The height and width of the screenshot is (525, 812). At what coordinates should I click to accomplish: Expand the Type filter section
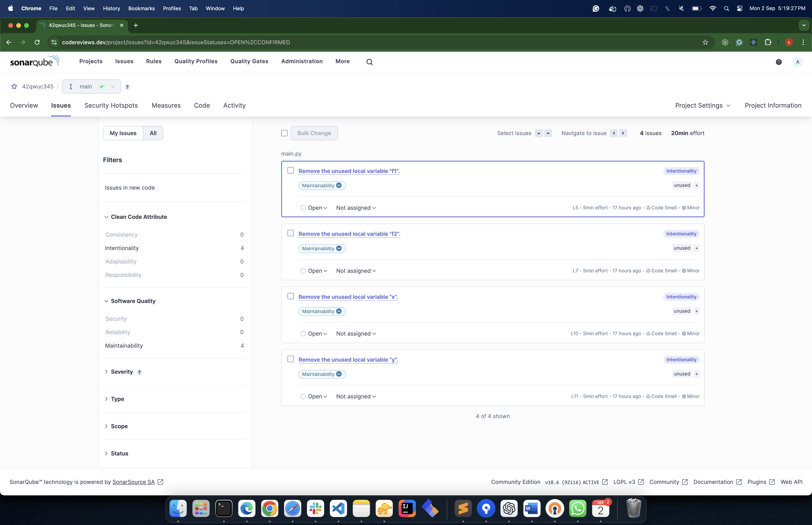(114, 399)
